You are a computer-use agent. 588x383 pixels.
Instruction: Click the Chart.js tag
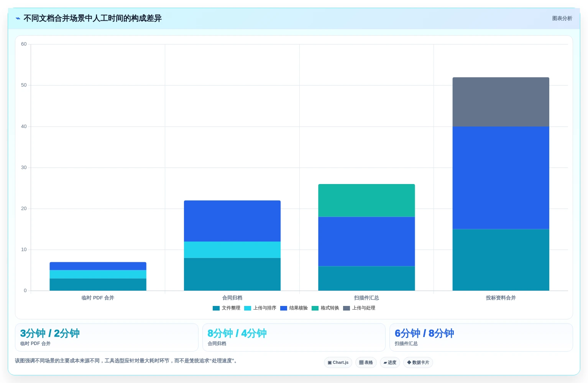(x=338, y=363)
